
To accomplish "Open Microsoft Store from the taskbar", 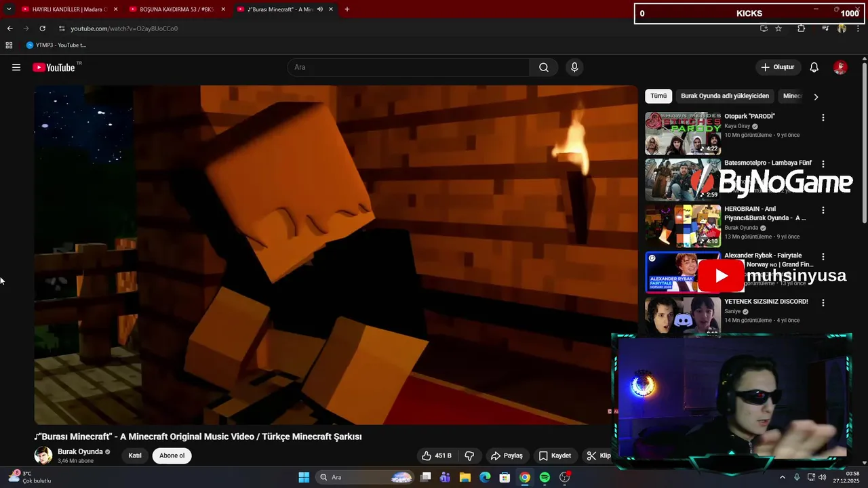I will coord(505,477).
